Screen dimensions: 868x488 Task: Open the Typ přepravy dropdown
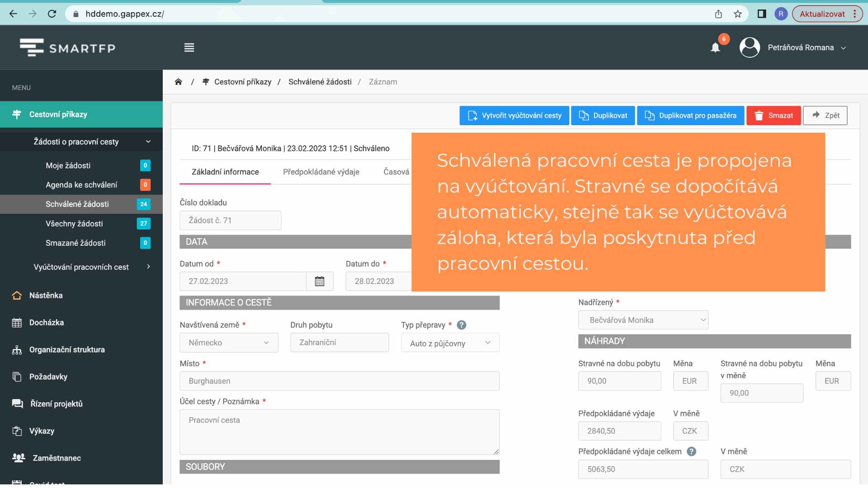click(450, 343)
